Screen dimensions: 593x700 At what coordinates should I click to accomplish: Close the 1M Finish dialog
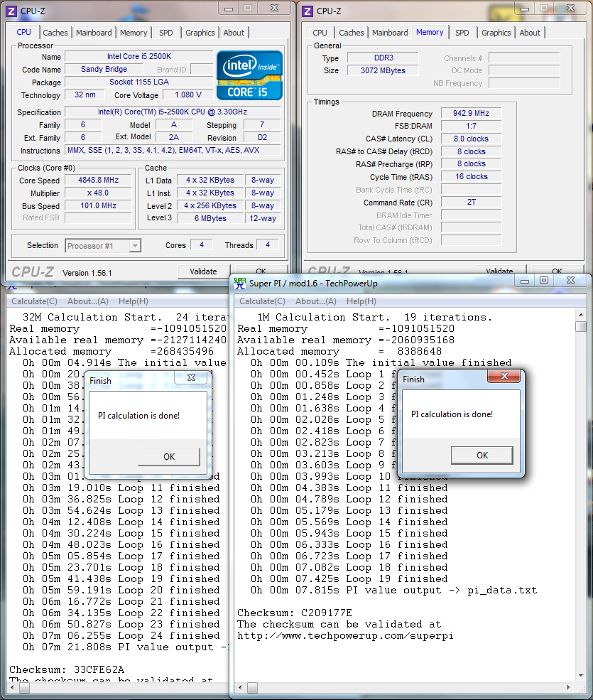[x=504, y=377]
